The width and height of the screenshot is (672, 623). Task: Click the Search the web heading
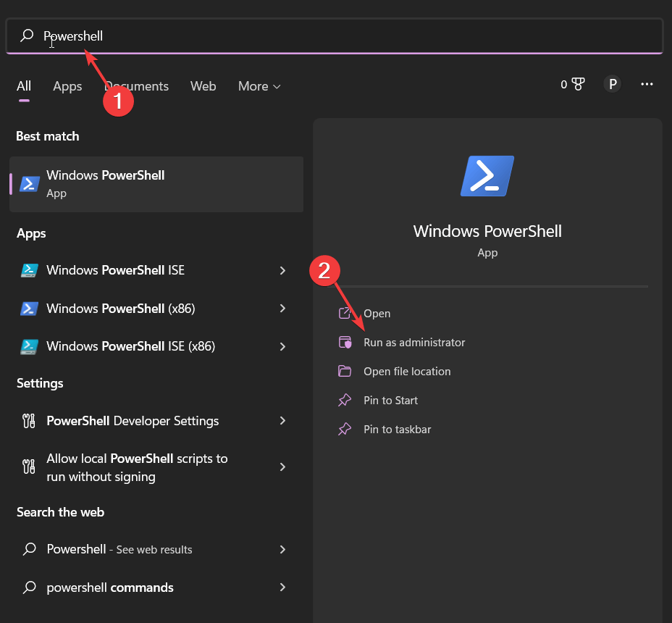(60, 512)
